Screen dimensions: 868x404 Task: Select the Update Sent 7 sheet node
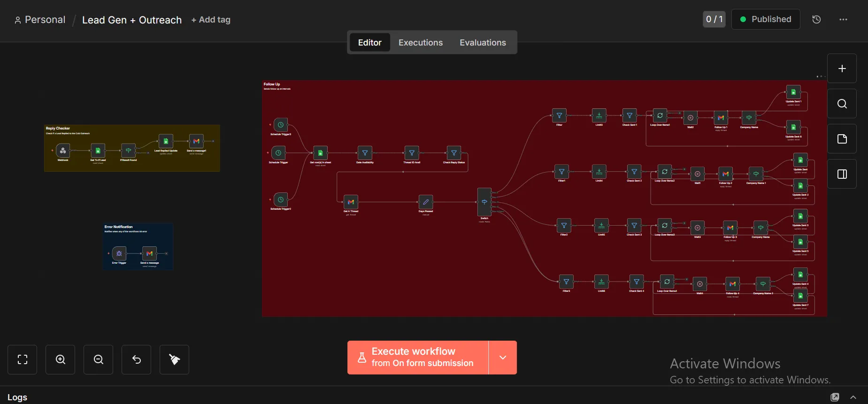[x=800, y=296]
